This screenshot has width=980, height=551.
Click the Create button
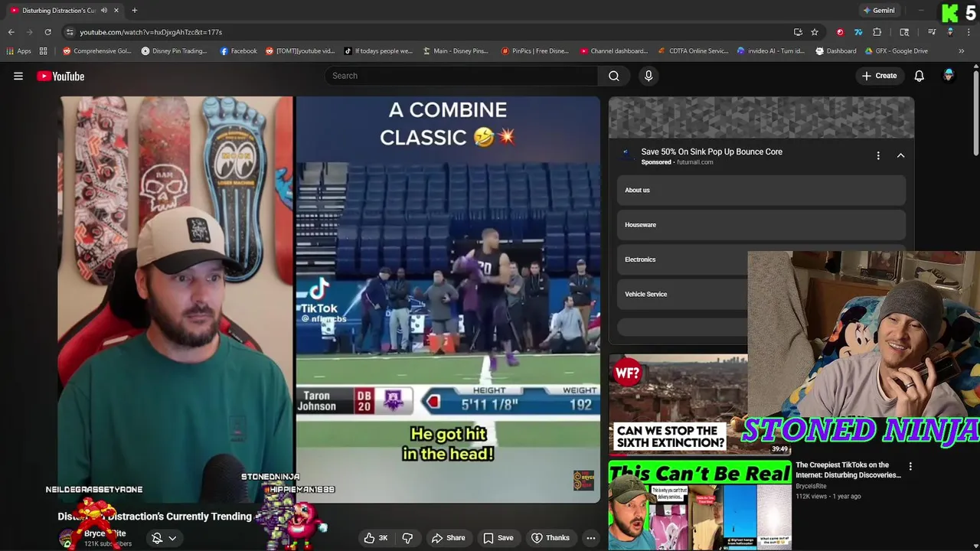coord(879,76)
